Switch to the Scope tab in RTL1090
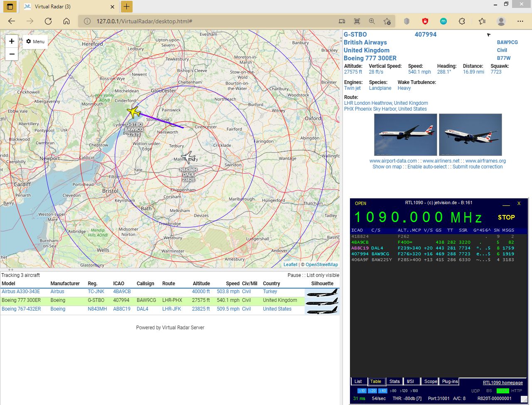Image resolution: width=532 pixels, height=405 pixels. [430, 381]
